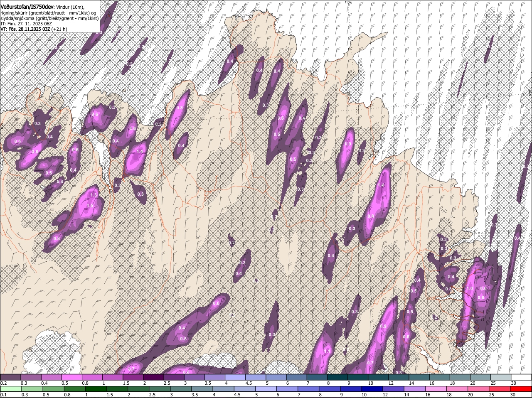Click the lavender swatch labeled 4.5 in top legend
Screen dimensions: 532x398
coord(255,377)
